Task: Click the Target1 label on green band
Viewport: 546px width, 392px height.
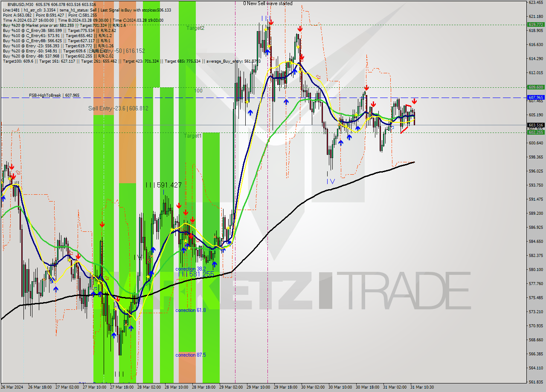Action: click(x=193, y=136)
